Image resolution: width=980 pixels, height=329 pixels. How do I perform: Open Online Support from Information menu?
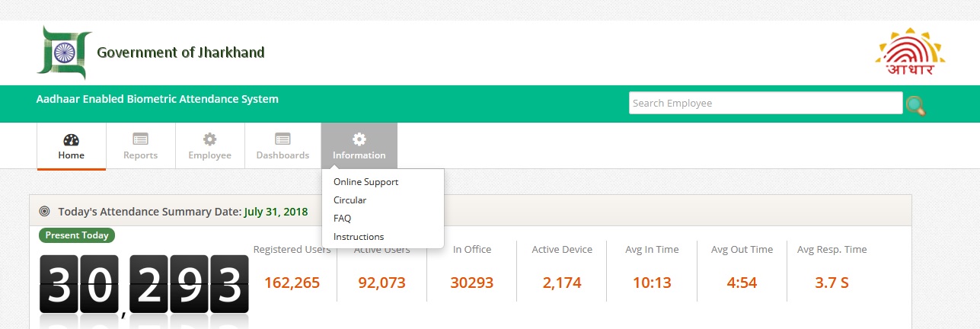pos(366,182)
